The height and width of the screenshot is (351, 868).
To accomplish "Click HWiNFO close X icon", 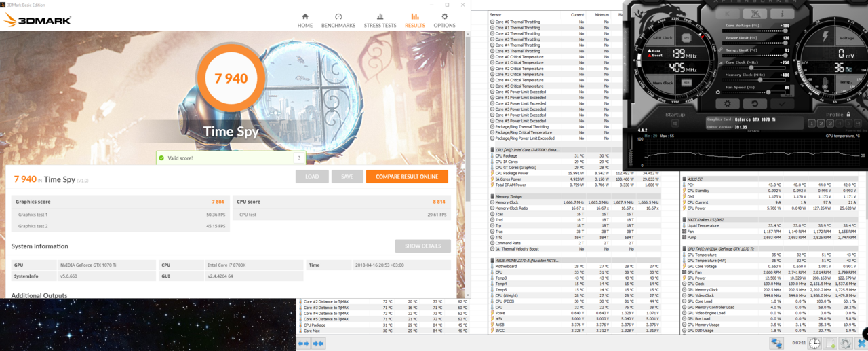I will 861,343.
